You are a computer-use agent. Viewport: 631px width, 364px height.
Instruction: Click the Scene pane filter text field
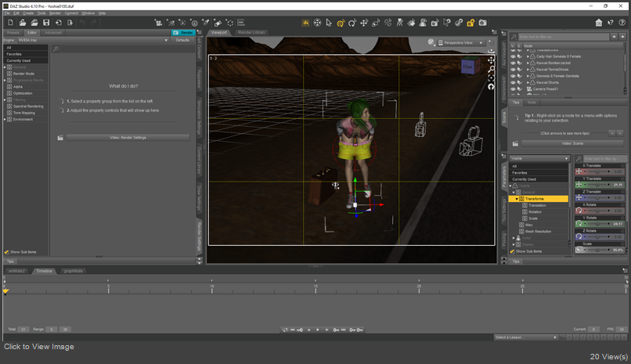[564, 37]
